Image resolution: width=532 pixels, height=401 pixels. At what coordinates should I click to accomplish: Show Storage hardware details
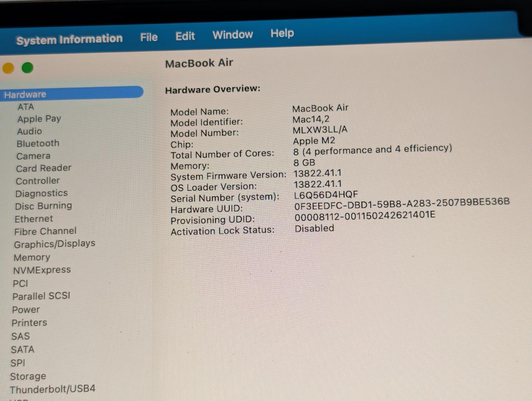(x=28, y=376)
